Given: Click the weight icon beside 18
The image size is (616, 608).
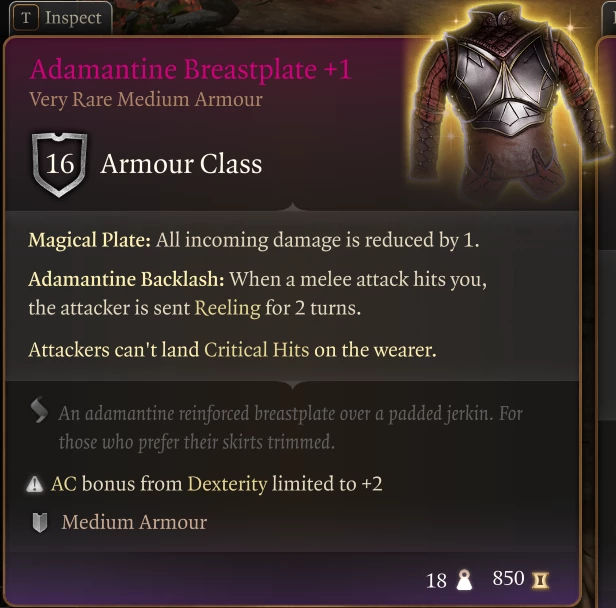Looking at the screenshot, I should (464, 580).
